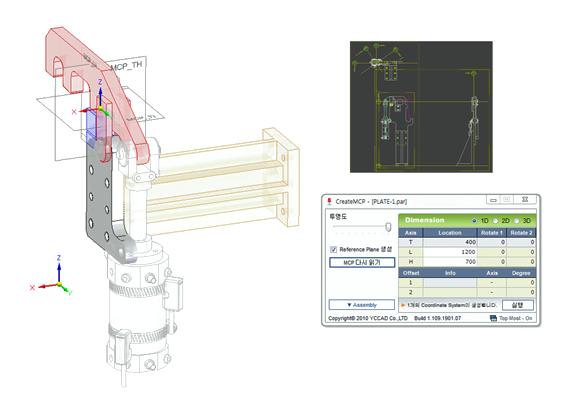573x410 pixels.
Task: Select the 1D dimension radio button
Action: pyautogui.click(x=474, y=221)
